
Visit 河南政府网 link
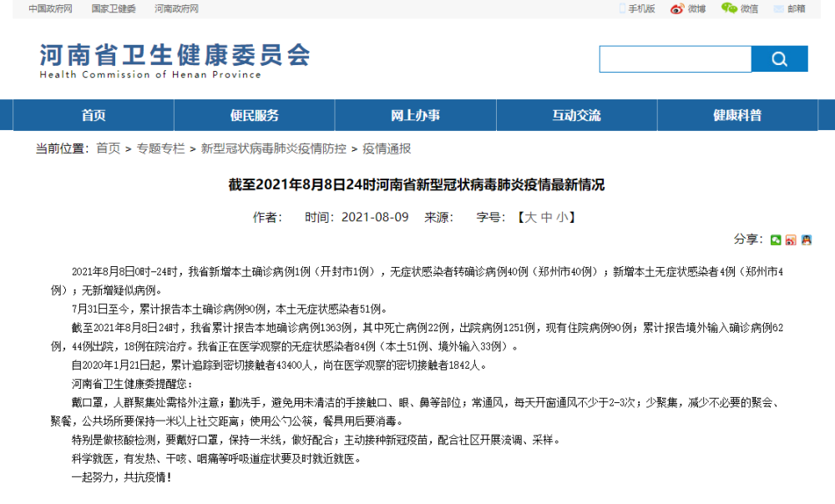pos(176,8)
